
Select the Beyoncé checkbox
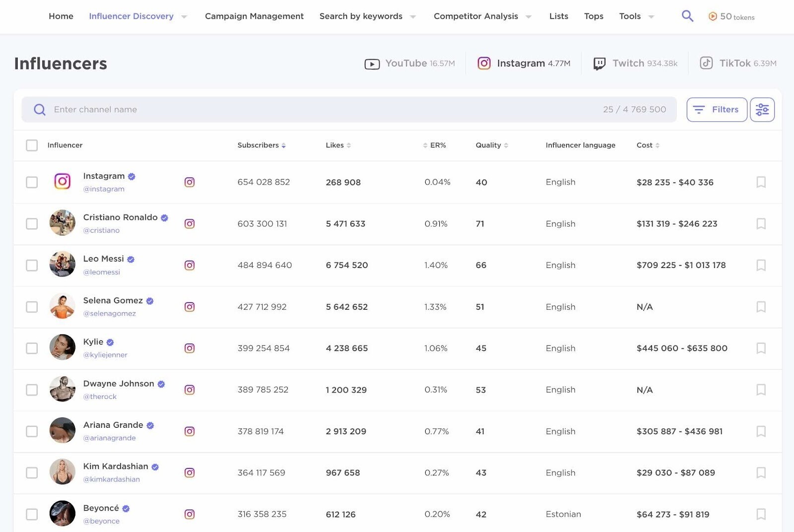click(32, 514)
